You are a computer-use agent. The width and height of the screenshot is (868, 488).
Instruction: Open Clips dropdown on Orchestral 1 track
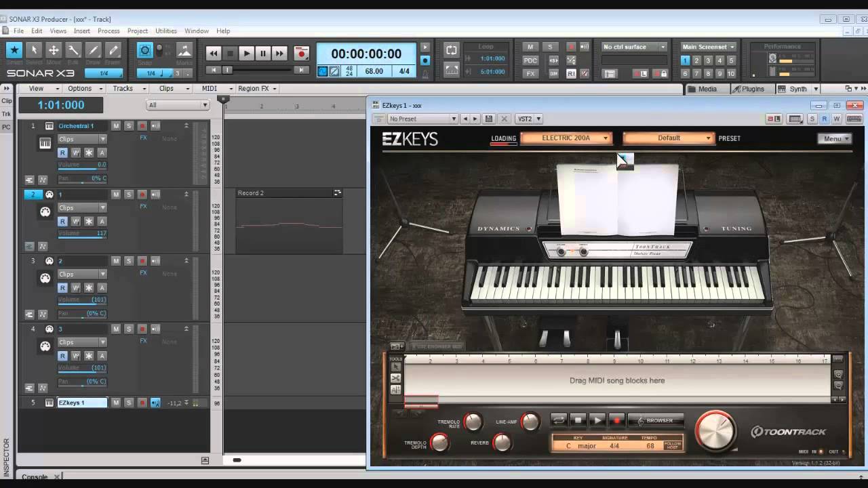click(x=82, y=139)
